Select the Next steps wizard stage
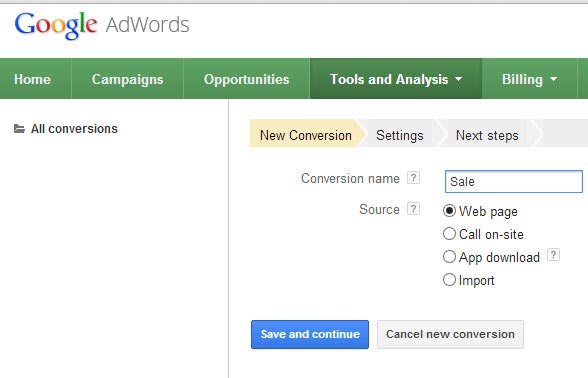Viewport: 588px width, 378px height. pos(487,135)
